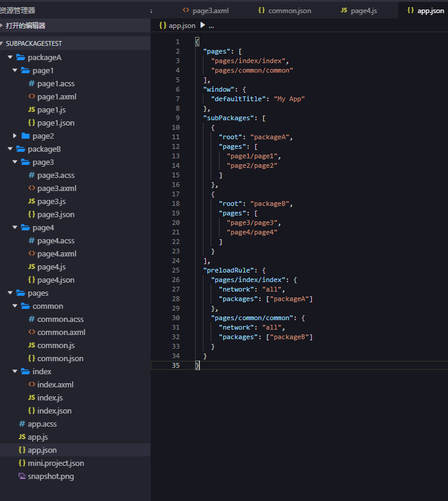Click the hash icon of page3.acss
The height and width of the screenshot is (501, 448).
point(32,175)
